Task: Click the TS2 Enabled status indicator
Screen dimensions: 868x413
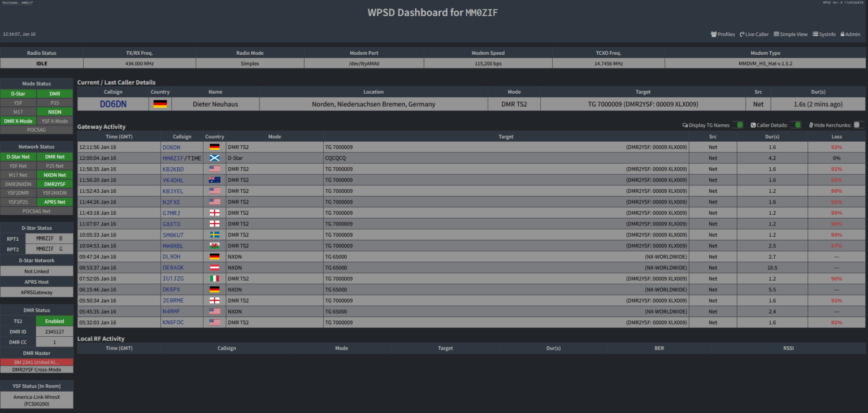Action: (54, 321)
